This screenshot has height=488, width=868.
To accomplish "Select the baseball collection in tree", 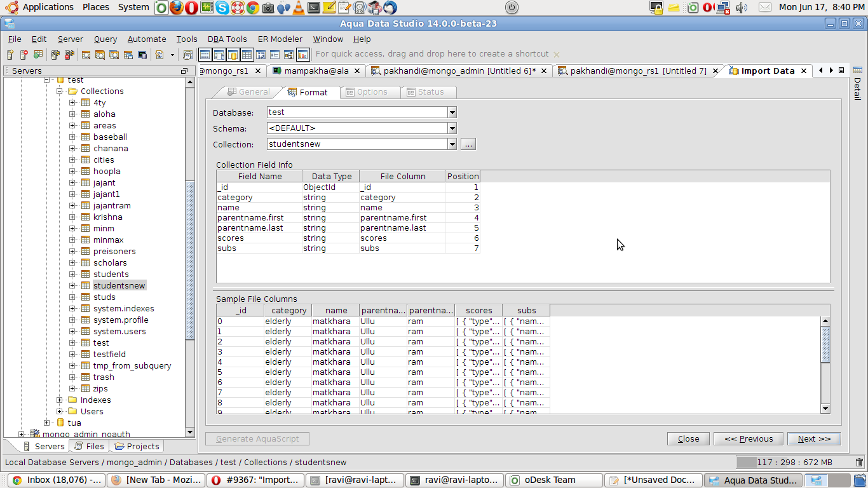I will [x=110, y=137].
